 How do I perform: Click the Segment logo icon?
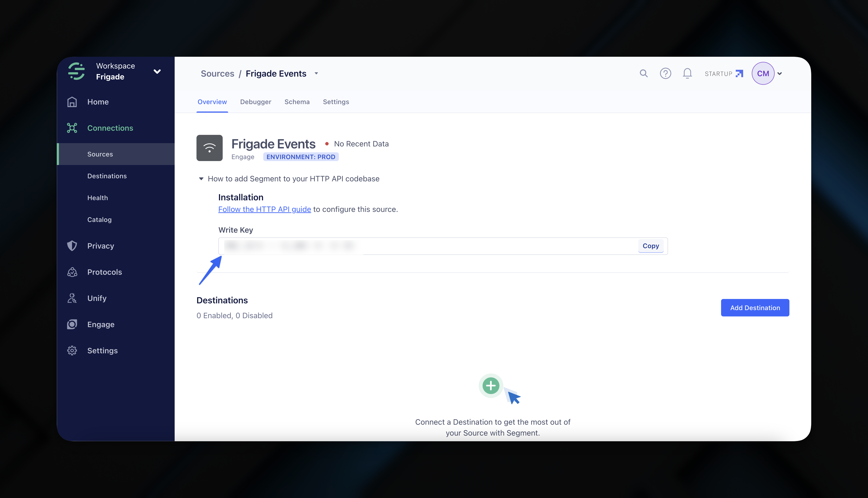click(76, 71)
